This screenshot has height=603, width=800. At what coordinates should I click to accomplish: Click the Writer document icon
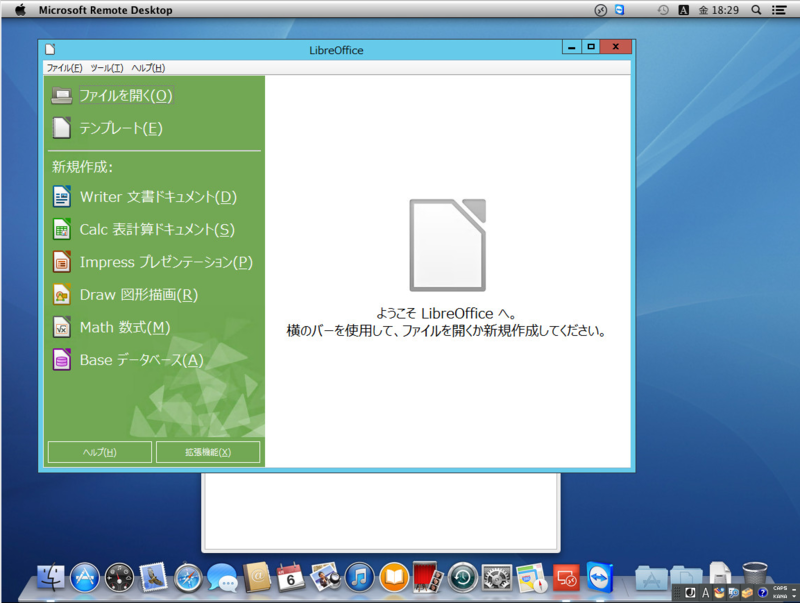(62, 196)
